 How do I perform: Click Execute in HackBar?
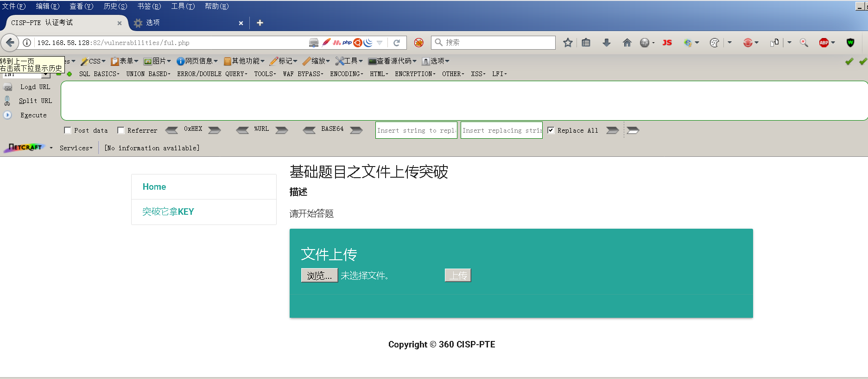33,115
